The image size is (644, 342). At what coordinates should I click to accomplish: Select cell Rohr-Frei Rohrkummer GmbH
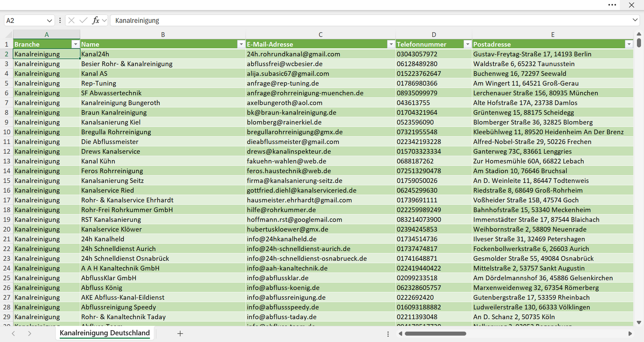click(x=163, y=210)
